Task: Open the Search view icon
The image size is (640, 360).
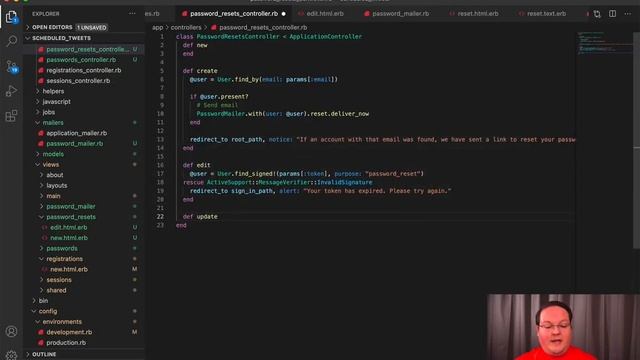Action: 11,41
